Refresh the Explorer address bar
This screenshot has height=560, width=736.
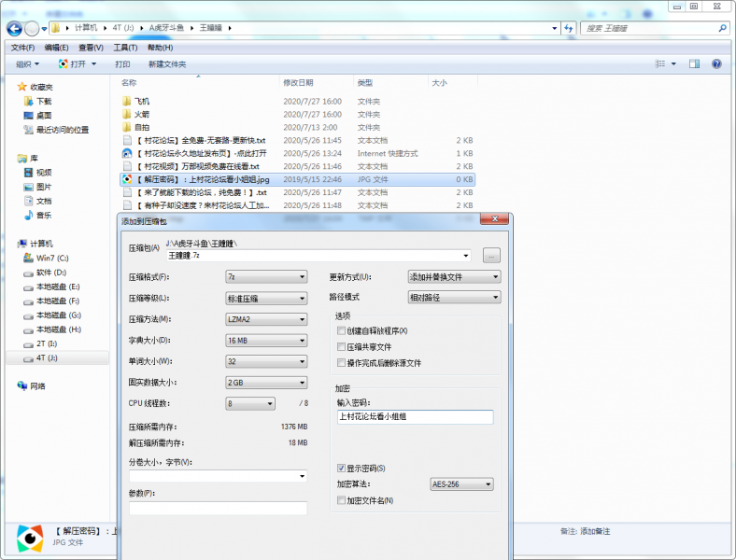569,28
